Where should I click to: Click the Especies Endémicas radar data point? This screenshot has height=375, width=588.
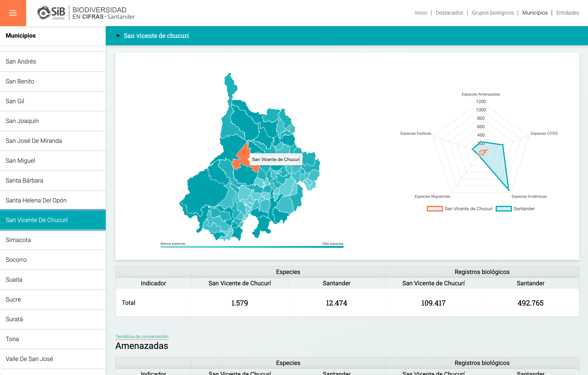pos(509,190)
